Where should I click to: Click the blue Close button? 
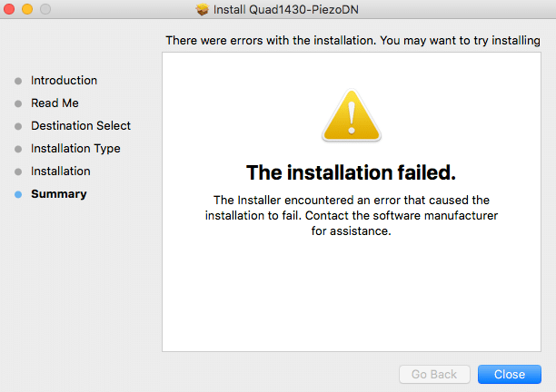click(509, 374)
